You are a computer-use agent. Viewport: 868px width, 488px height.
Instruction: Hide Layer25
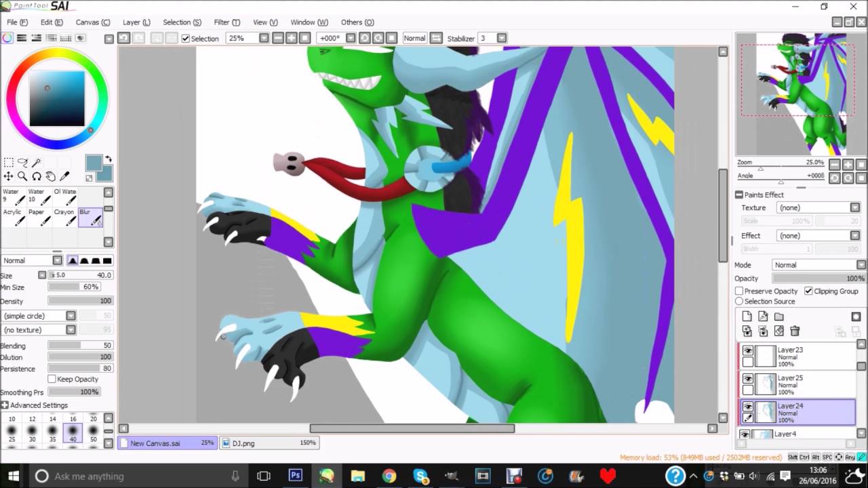pos(747,379)
